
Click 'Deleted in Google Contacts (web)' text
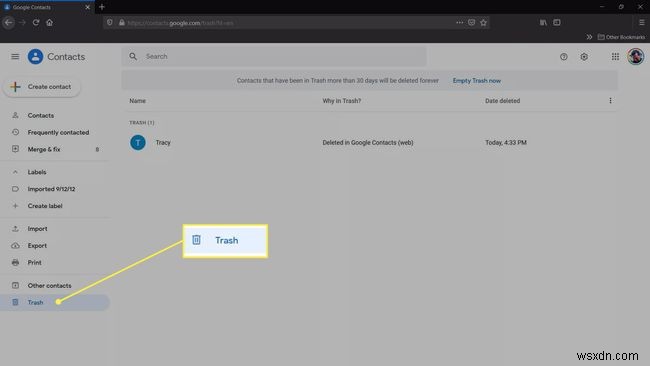pyautogui.click(x=368, y=143)
